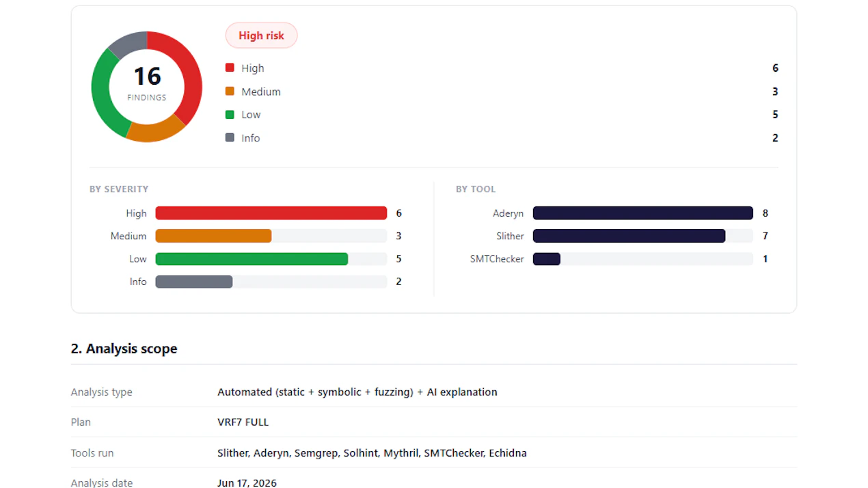Click the BY TOOL heading
Viewport: 868px width, 488px height.
point(476,189)
